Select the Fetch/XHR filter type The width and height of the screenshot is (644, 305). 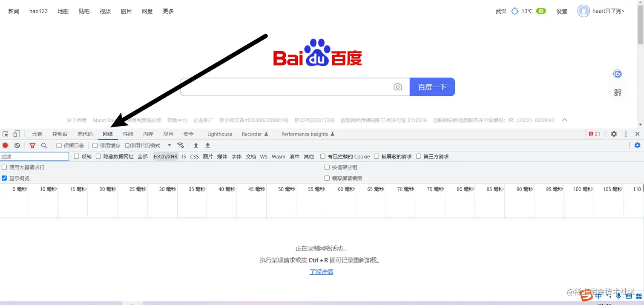166,156
